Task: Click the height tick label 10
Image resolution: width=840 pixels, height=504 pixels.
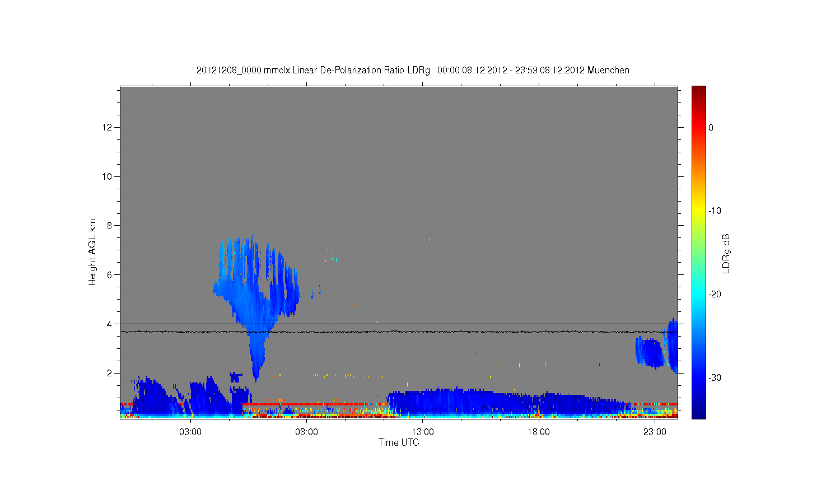Action: pyautogui.click(x=108, y=176)
